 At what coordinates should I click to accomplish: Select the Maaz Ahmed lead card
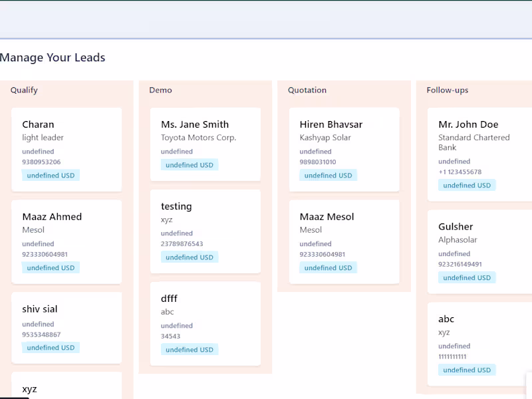tap(66, 241)
